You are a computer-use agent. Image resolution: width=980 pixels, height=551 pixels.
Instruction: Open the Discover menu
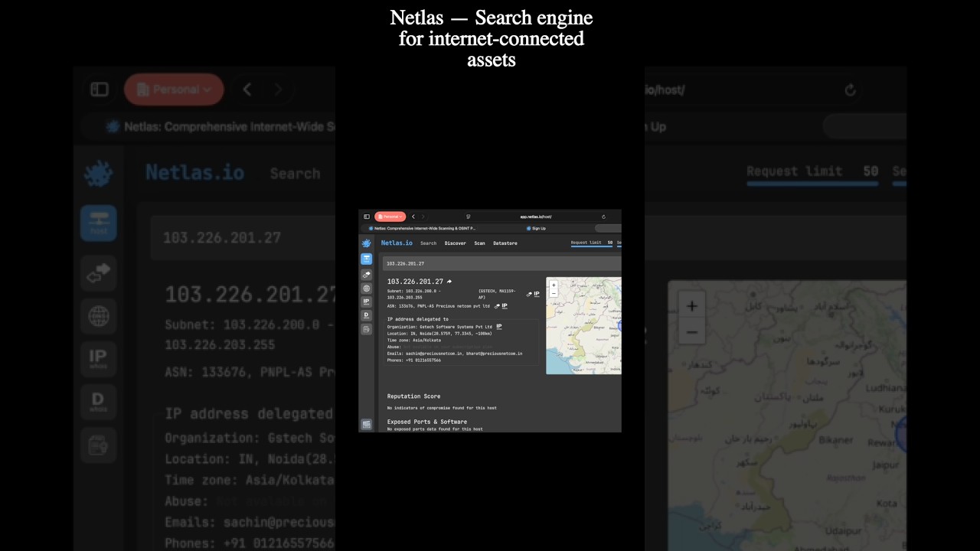point(456,243)
